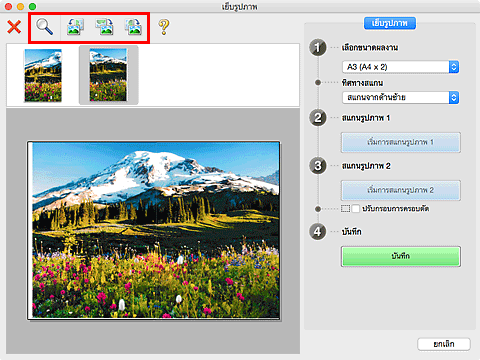Click the red window close button
480x360 pixels.
[x=9, y=6]
